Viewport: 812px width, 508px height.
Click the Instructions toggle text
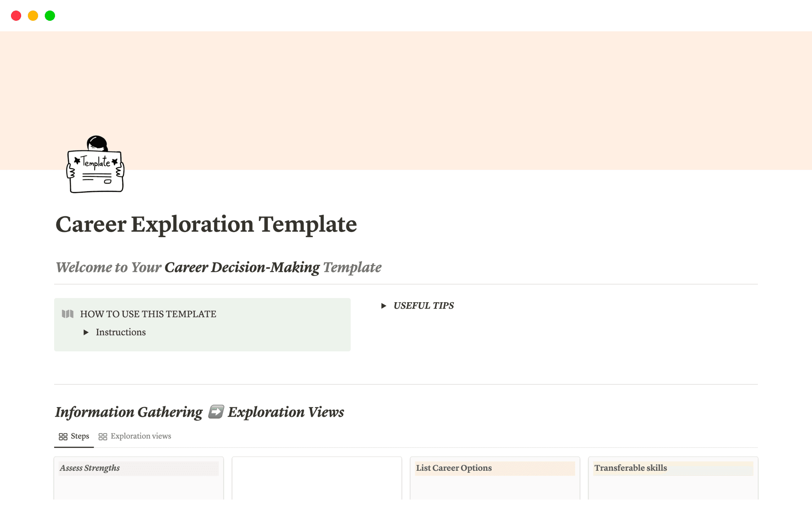121,332
